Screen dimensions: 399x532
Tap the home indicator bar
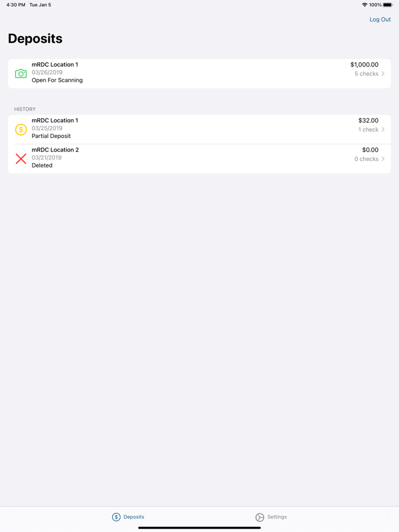pyautogui.click(x=199, y=528)
